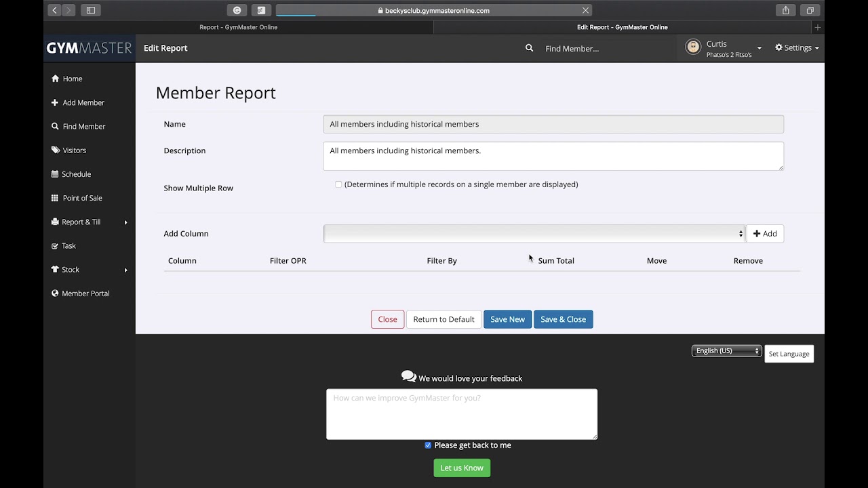
Task: Click the Add column button
Action: 765,233
